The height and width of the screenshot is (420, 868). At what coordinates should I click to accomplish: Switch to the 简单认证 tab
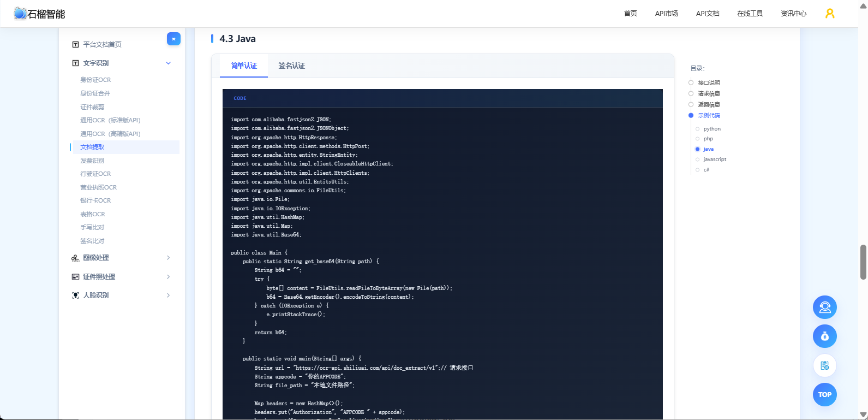(x=244, y=66)
